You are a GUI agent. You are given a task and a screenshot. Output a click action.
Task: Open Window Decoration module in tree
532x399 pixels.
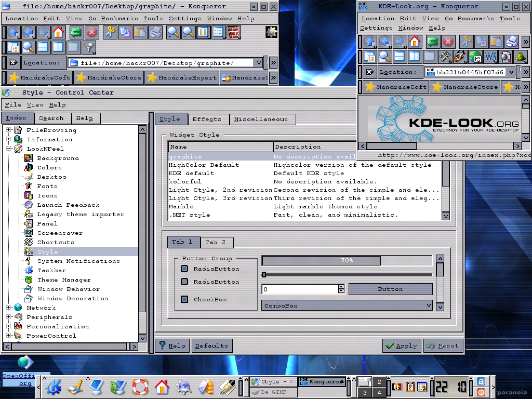[x=73, y=299]
